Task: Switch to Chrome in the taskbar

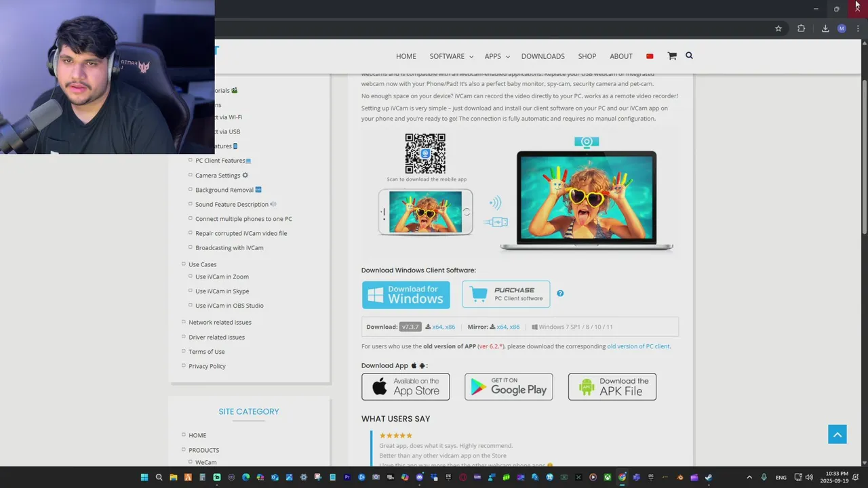Action: point(623,477)
